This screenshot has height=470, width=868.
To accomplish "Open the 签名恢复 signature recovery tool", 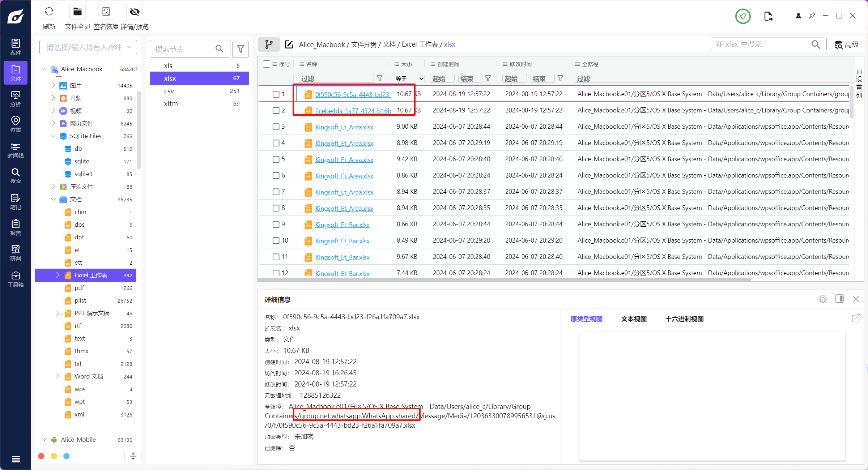I will (106, 12).
